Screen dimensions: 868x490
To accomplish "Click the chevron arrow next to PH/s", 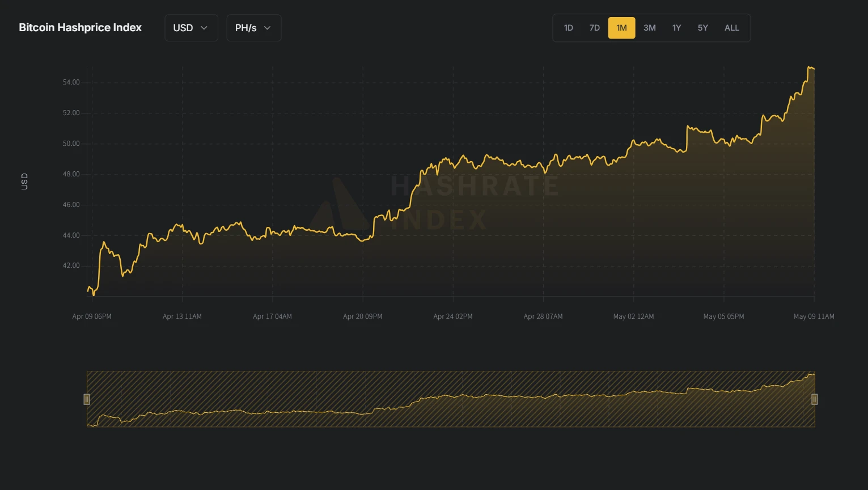I will coord(268,28).
